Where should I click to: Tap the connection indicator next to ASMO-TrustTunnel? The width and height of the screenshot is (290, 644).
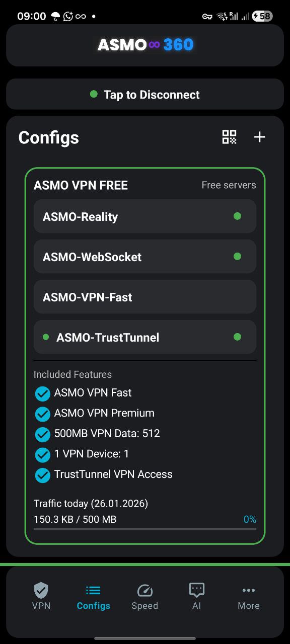coord(237,337)
